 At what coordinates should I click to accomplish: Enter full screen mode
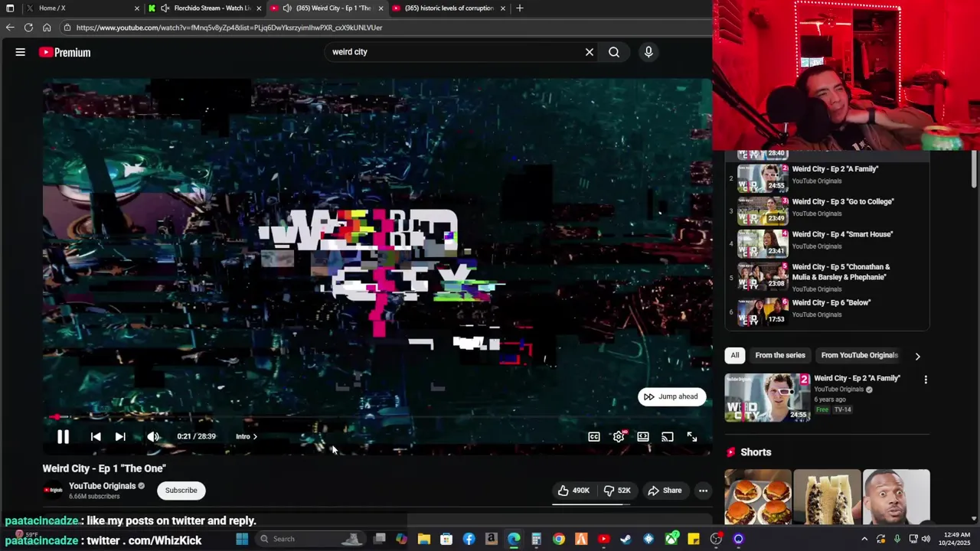[x=692, y=436]
